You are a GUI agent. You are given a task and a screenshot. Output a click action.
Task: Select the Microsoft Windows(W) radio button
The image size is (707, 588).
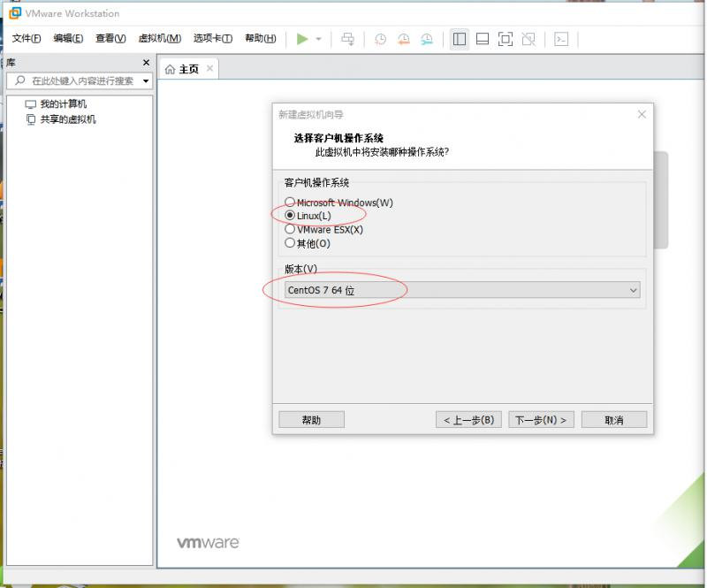291,202
